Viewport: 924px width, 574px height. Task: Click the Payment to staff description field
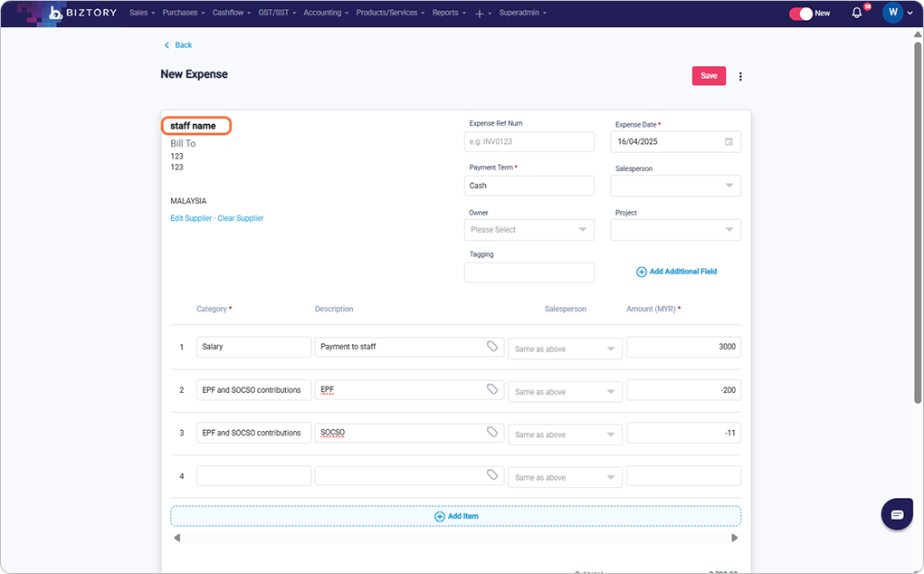coord(409,347)
